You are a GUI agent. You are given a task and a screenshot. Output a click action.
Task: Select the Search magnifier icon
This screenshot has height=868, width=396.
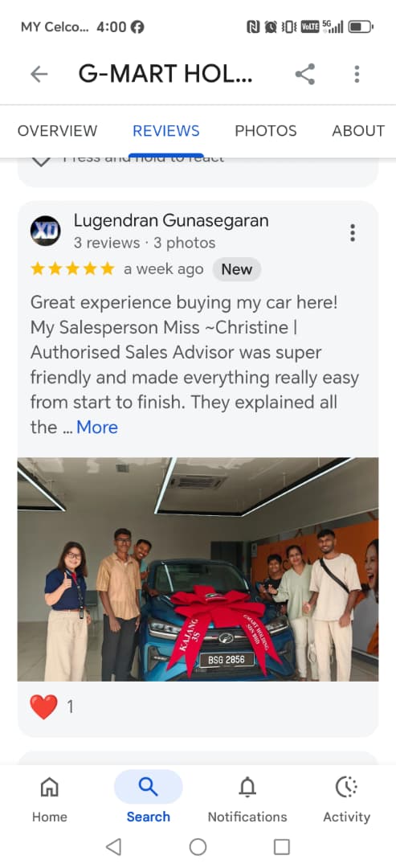pos(149,786)
